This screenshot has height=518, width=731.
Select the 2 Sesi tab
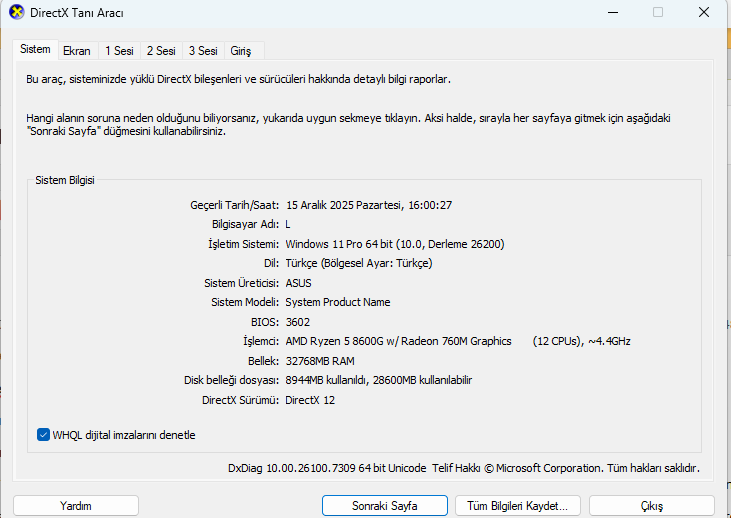coord(160,51)
